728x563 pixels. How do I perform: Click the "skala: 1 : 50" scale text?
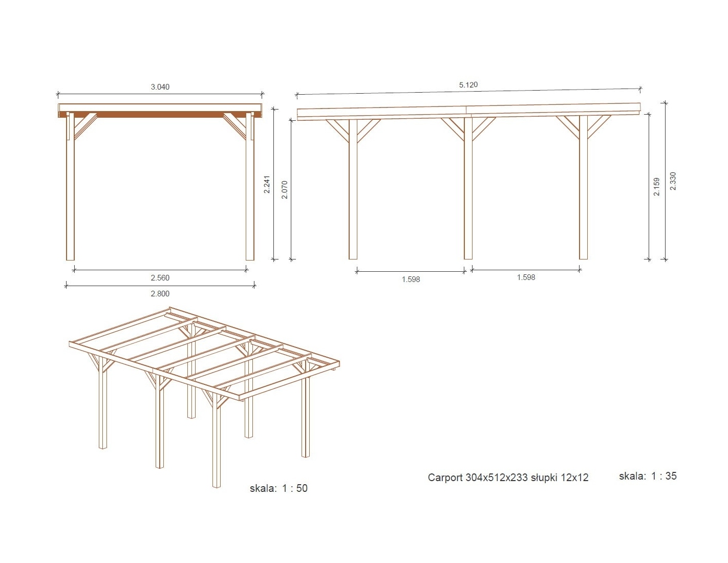coord(279,488)
